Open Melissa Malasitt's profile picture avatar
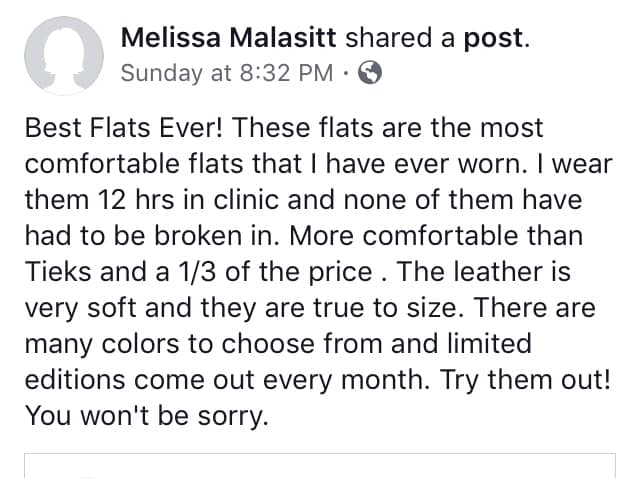The height and width of the screenshot is (478, 640). (64, 56)
